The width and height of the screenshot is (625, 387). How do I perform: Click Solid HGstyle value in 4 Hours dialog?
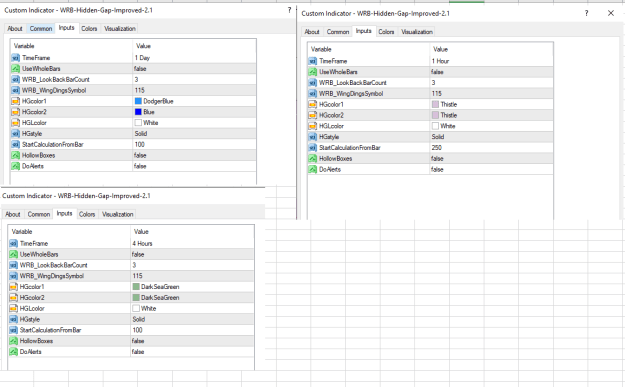(139, 319)
